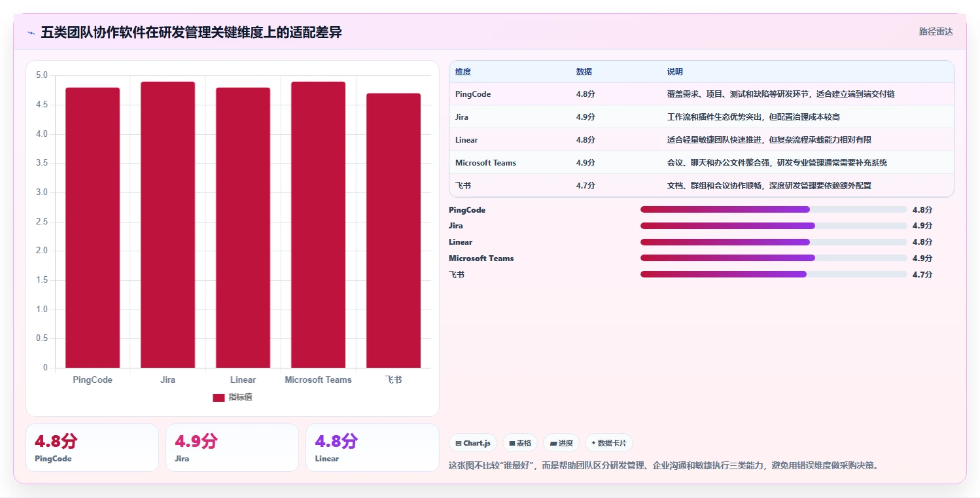Click the Jira x-axis label

coord(167,380)
